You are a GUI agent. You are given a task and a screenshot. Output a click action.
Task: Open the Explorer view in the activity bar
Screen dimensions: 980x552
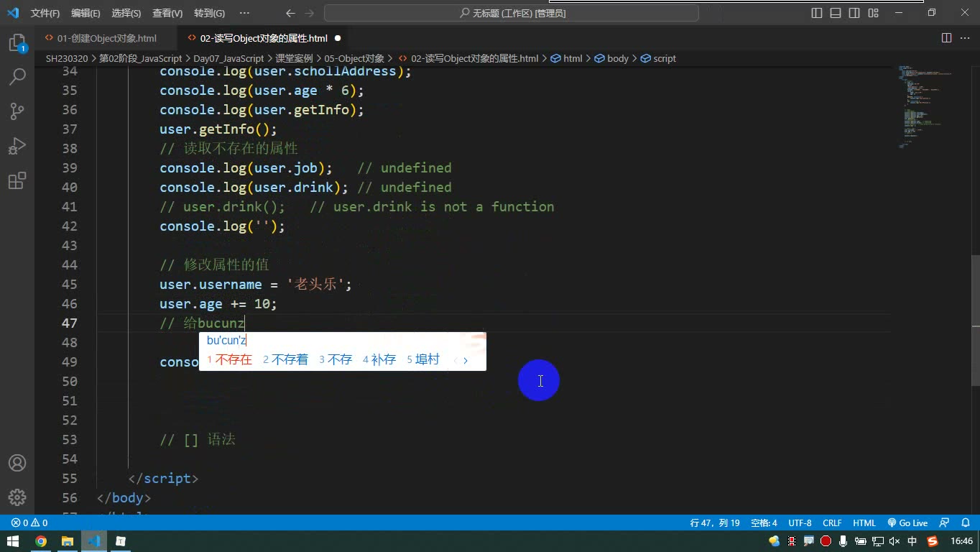(17, 42)
